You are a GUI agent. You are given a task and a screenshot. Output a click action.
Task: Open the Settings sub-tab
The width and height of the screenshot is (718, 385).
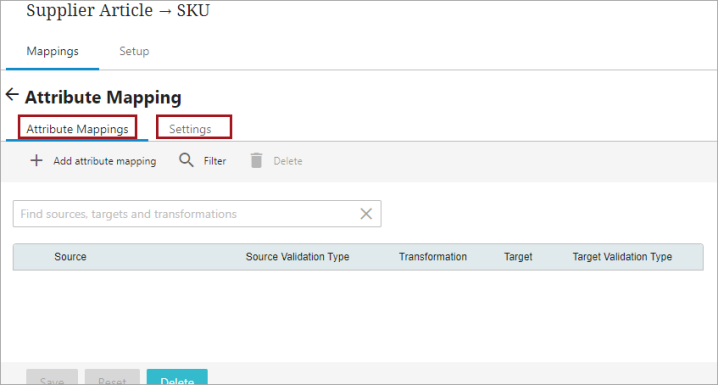click(190, 129)
